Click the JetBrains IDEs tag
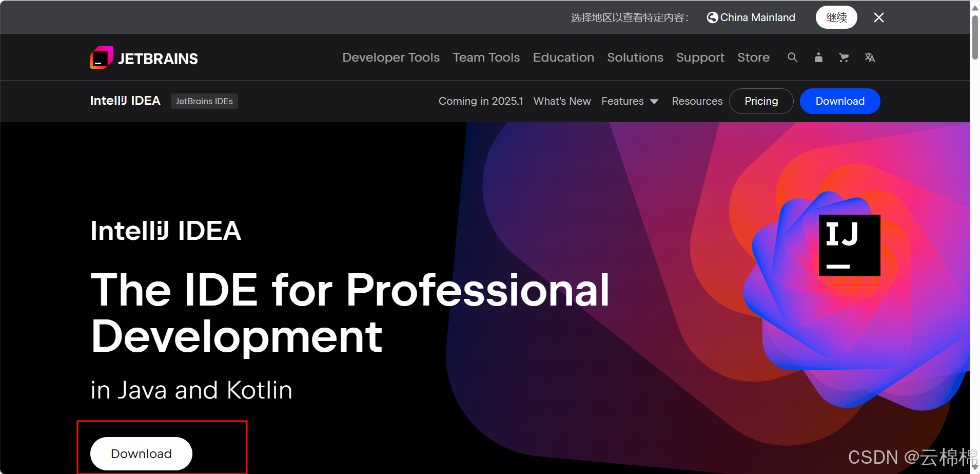The height and width of the screenshot is (474, 980). click(x=204, y=101)
